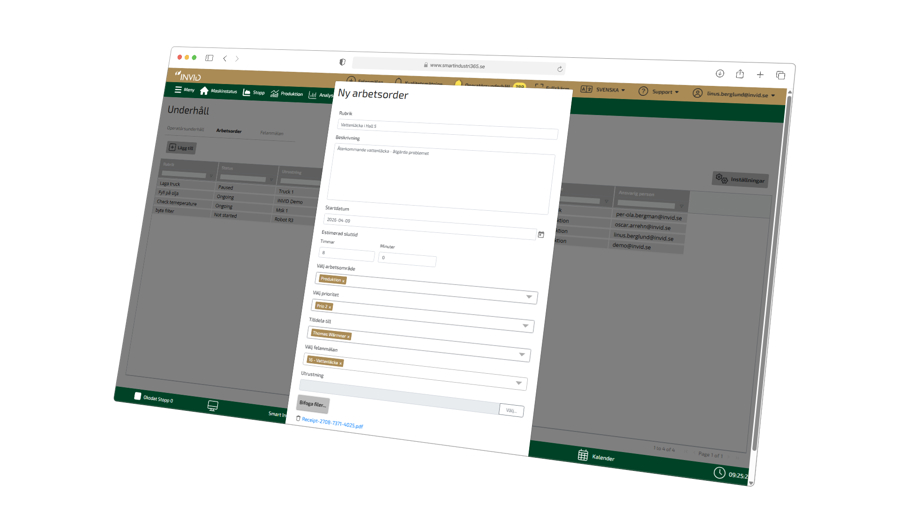This screenshot has width=900, height=506.
Task: Expand the Välj prioritet dropdown arrow
Action: [x=525, y=326]
